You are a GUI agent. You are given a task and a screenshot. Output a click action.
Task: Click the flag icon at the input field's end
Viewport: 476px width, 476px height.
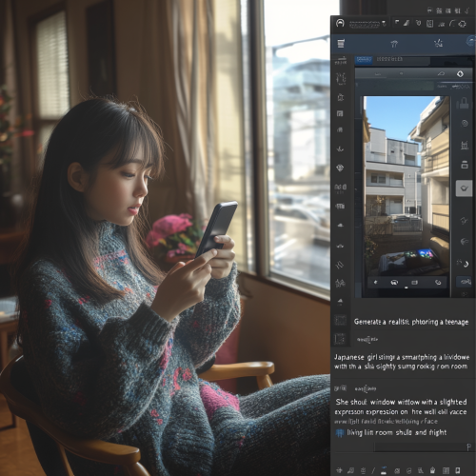pos(468,447)
